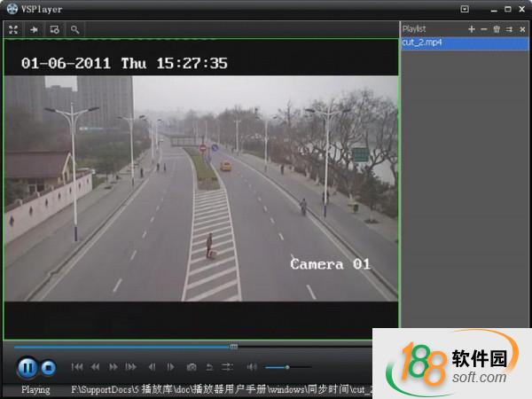The width and height of the screenshot is (532, 399).
Task: Step forward one frame
Action: (170, 367)
